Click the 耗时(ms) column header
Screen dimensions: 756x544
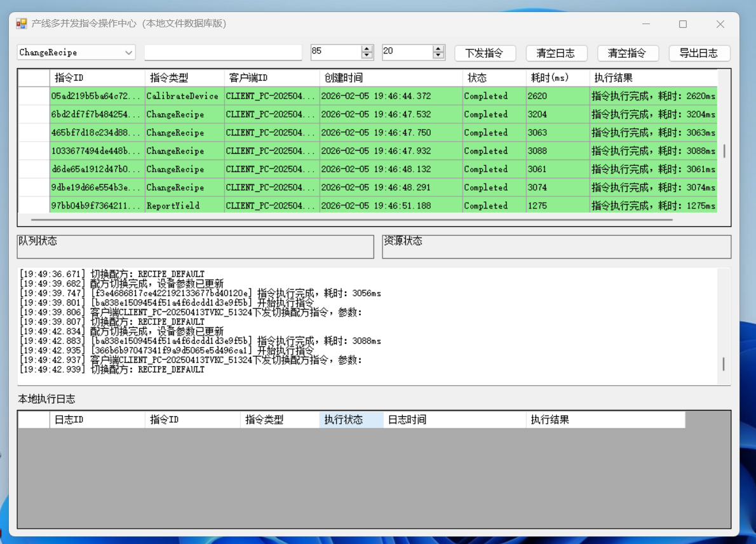558,78
